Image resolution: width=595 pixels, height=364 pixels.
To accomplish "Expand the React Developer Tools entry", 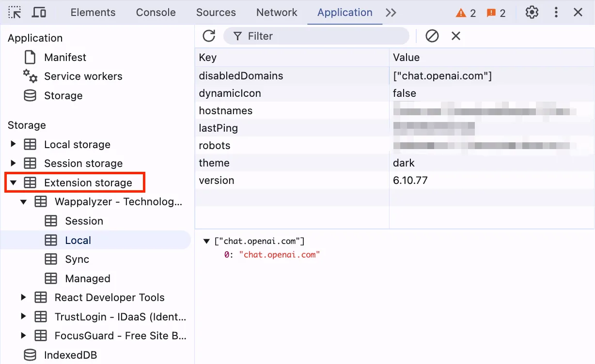I will pyautogui.click(x=23, y=297).
